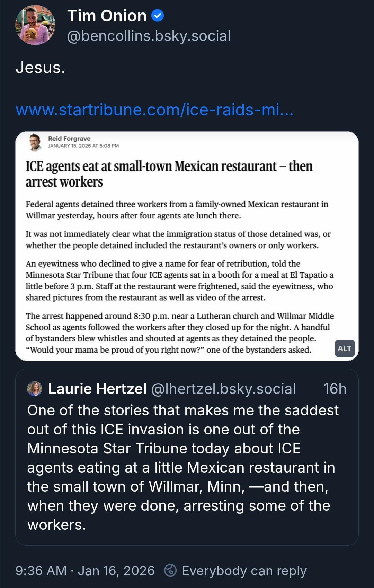This screenshot has width=374, height=588.
Task: Click Laurie Hertzel's small avatar
Action: (35, 389)
